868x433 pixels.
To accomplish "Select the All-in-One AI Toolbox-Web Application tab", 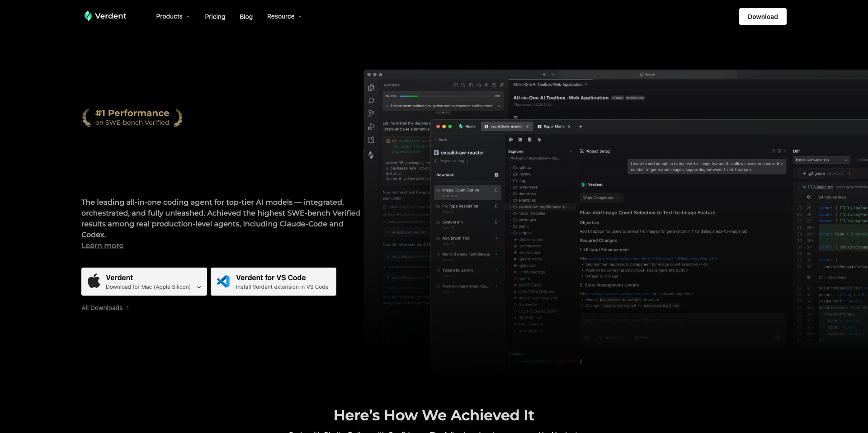I will [x=550, y=85].
